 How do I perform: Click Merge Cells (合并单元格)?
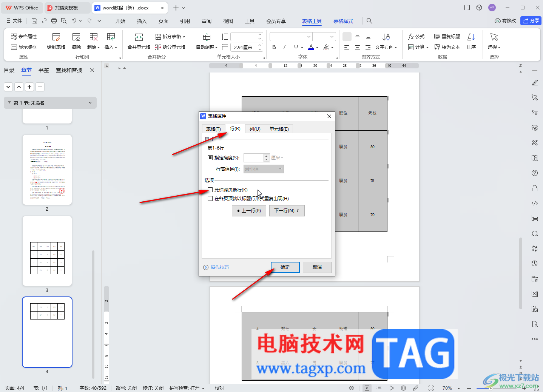click(x=139, y=42)
